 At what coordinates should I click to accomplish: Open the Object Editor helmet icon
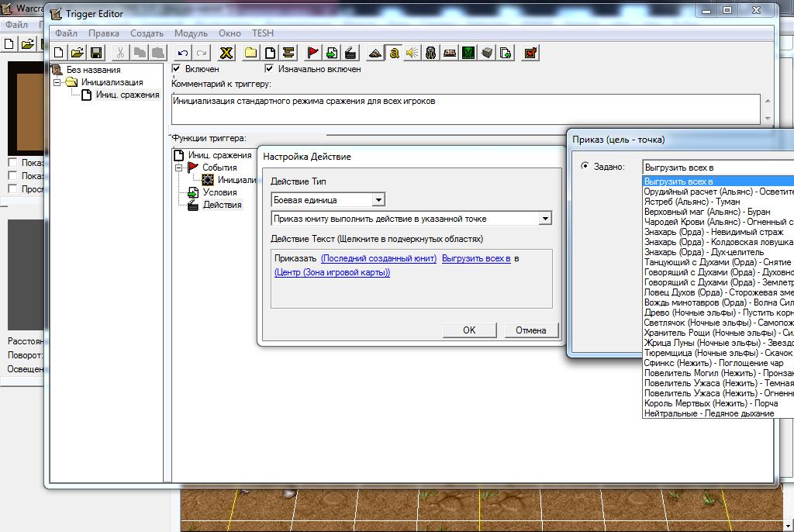click(x=431, y=53)
